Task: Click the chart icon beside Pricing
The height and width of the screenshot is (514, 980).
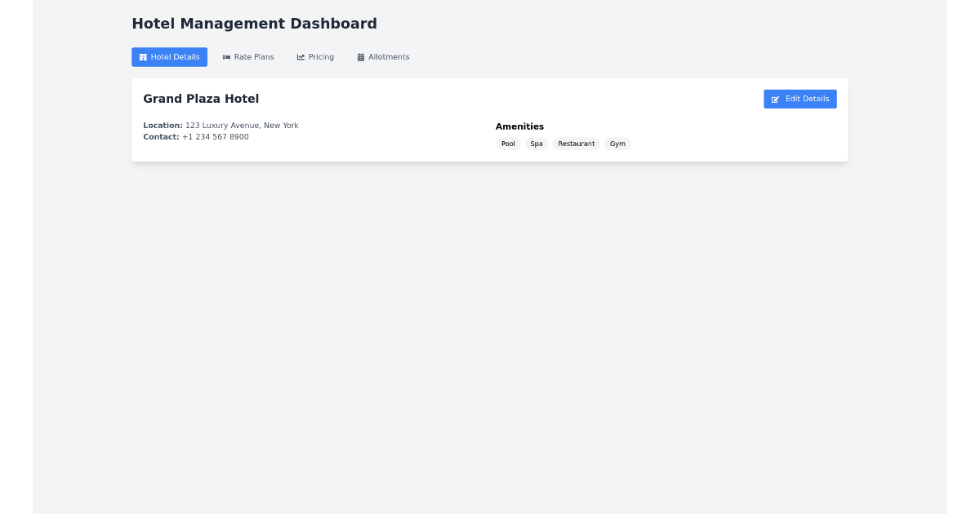Action: click(x=301, y=56)
